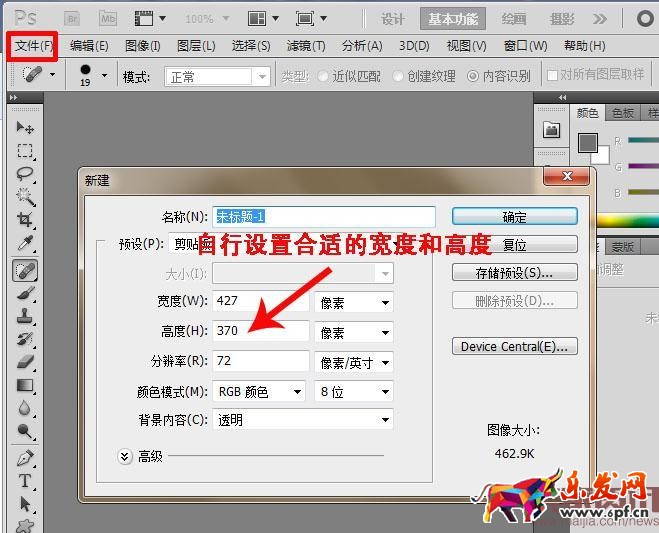The image size is (659, 533).
Task: Select the Spot Healing Brush tool in toolbox
Action: pos(25,270)
